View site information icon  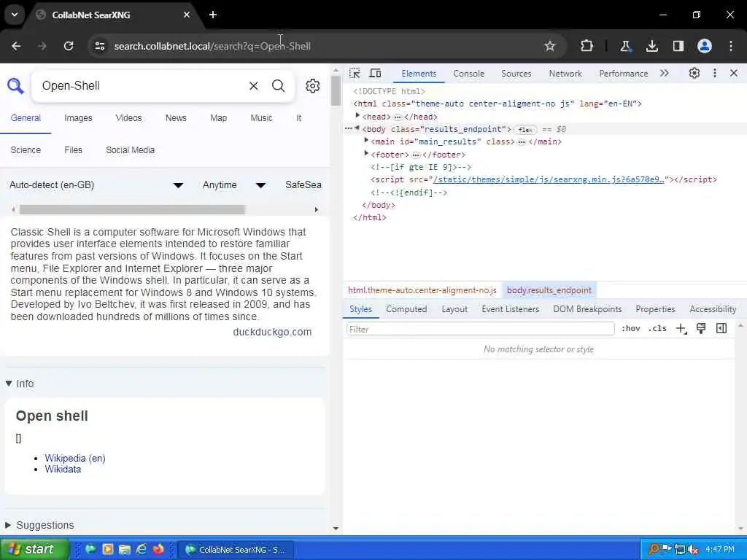99,46
